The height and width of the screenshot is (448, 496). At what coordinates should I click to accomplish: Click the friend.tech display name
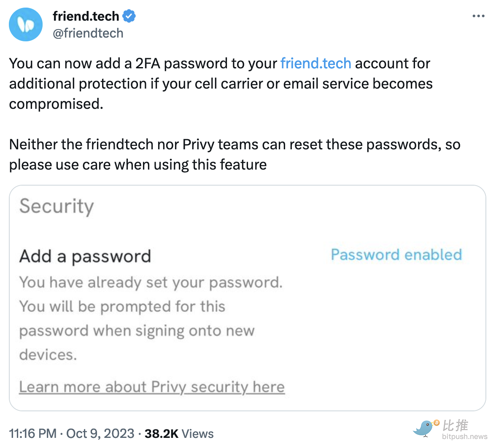point(86,16)
